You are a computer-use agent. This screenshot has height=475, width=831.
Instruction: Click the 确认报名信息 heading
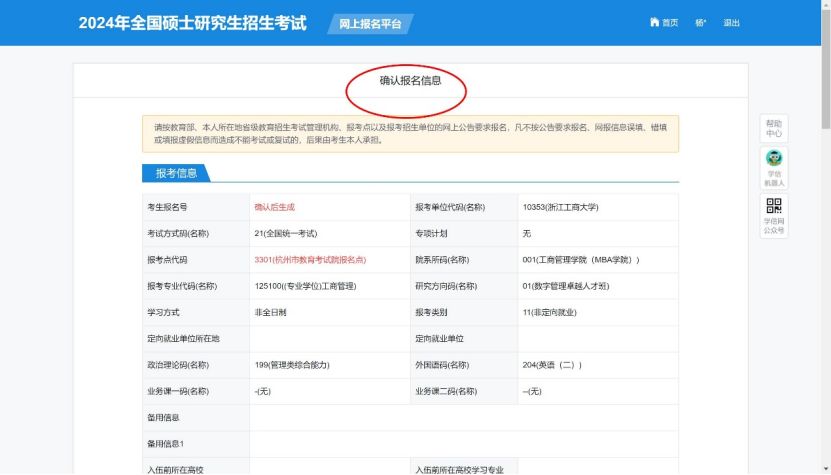(410, 81)
